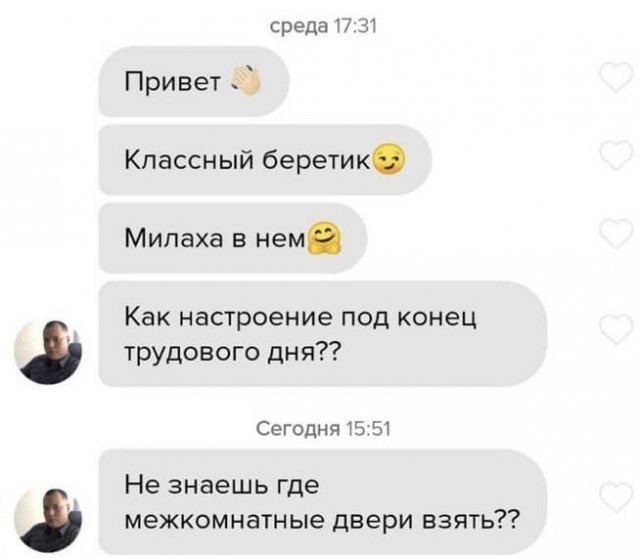Like the "Привет" message with heart icon
Viewport: 640px width, 558px height.
(x=616, y=77)
